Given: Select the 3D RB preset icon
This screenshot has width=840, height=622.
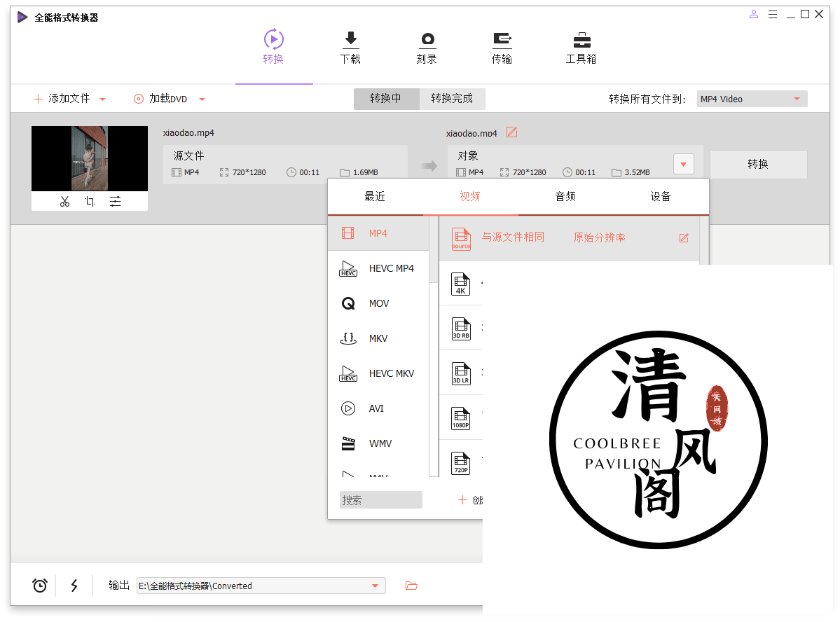Looking at the screenshot, I should click(x=461, y=329).
